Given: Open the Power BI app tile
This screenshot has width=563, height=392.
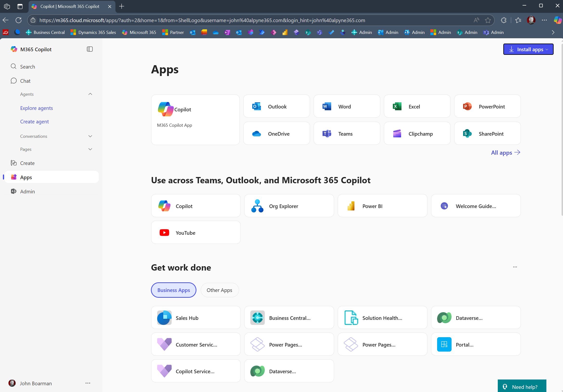Looking at the screenshot, I should pyautogui.click(x=382, y=206).
